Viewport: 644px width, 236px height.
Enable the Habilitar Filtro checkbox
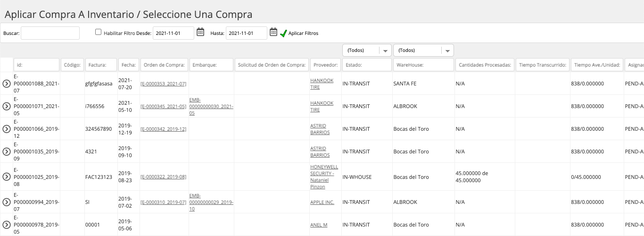coord(98,32)
